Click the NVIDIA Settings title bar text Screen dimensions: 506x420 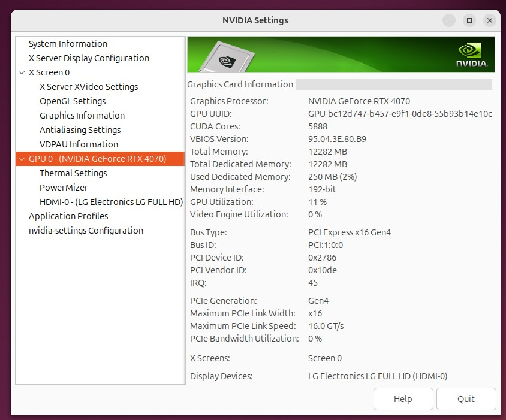(x=255, y=20)
